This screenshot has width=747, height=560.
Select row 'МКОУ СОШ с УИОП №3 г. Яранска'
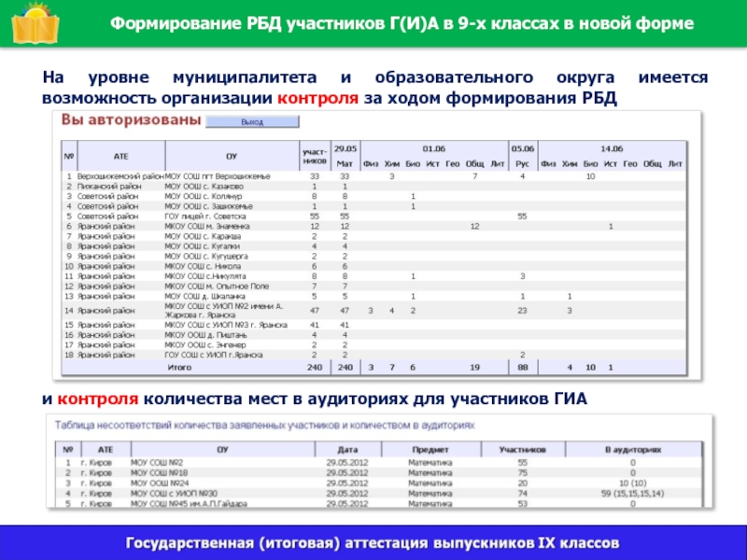(374, 325)
